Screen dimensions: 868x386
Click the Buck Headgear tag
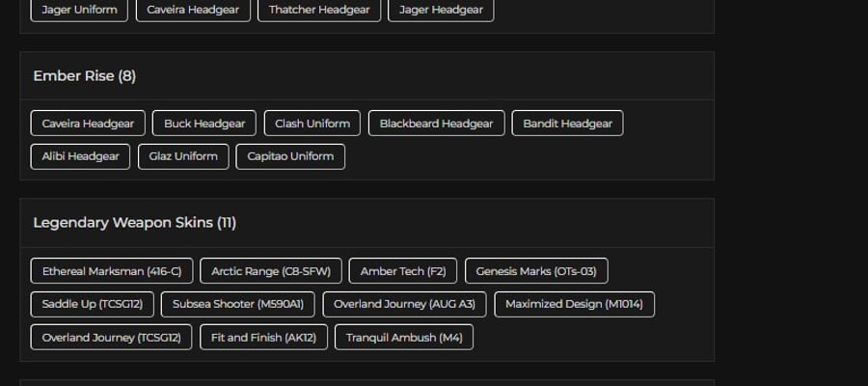(x=204, y=124)
